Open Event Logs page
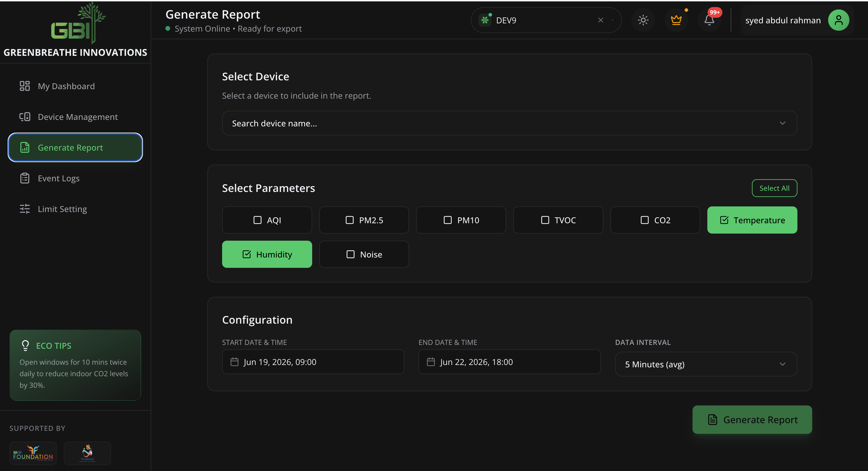Screen dimensions: 868x471 pyautogui.click(x=75, y=178)
